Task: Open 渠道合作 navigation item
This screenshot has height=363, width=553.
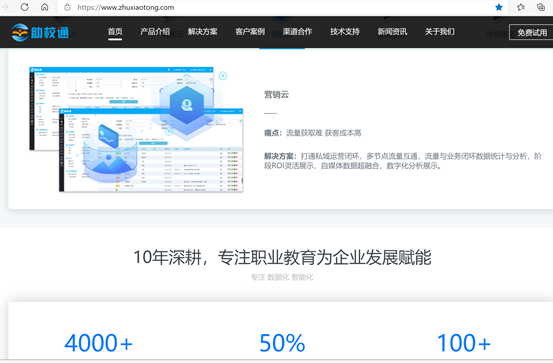Action: (297, 32)
